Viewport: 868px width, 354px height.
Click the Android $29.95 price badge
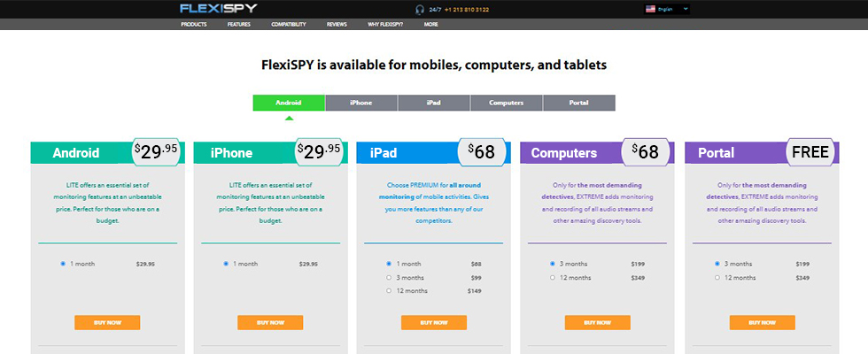click(x=156, y=151)
